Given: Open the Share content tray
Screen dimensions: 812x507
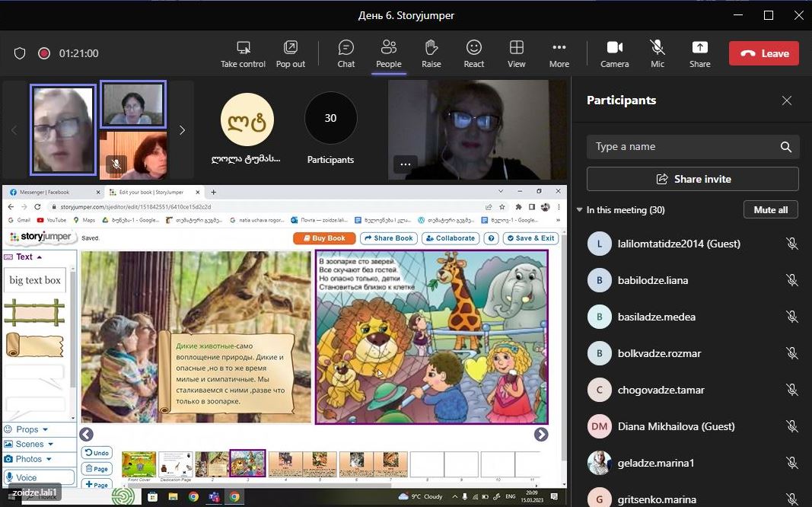Looking at the screenshot, I should click(x=699, y=54).
